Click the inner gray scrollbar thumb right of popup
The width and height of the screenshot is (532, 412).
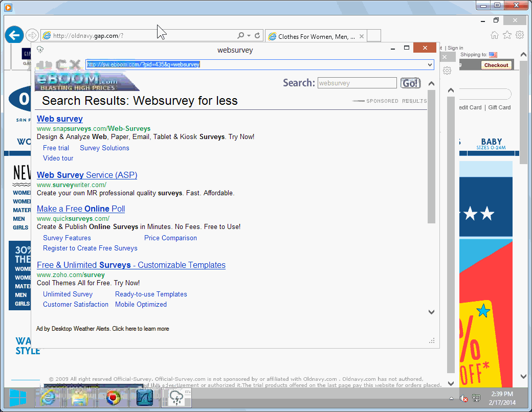coord(451,235)
